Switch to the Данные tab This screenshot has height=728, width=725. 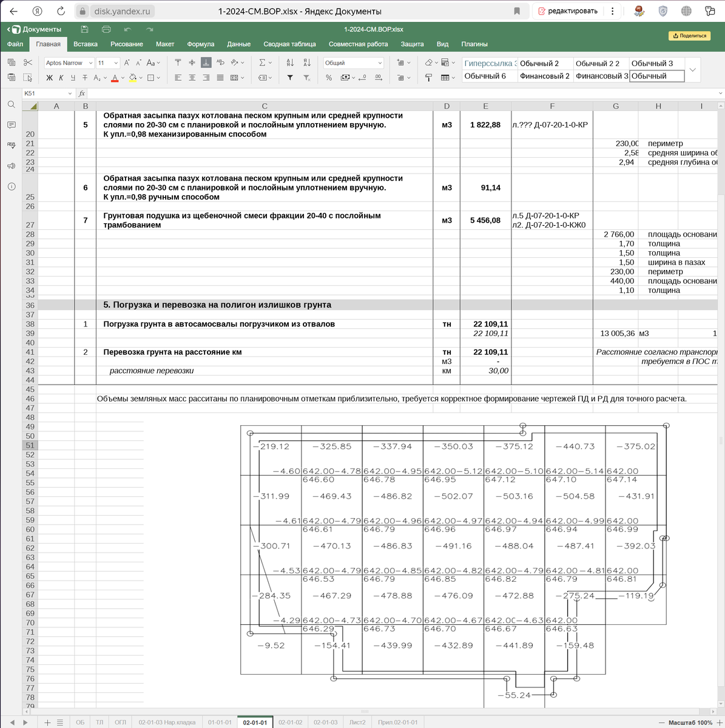click(239, 44)
